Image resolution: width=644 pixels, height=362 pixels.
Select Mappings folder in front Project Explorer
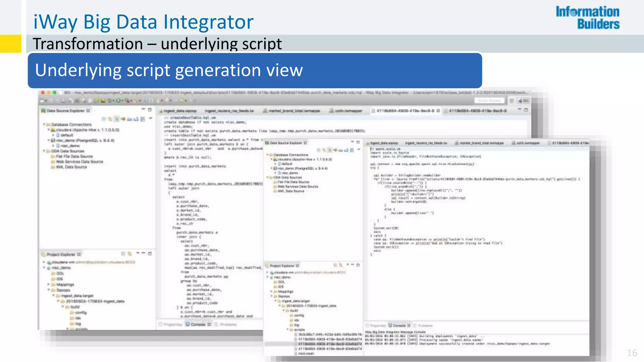tap(284, 292)
